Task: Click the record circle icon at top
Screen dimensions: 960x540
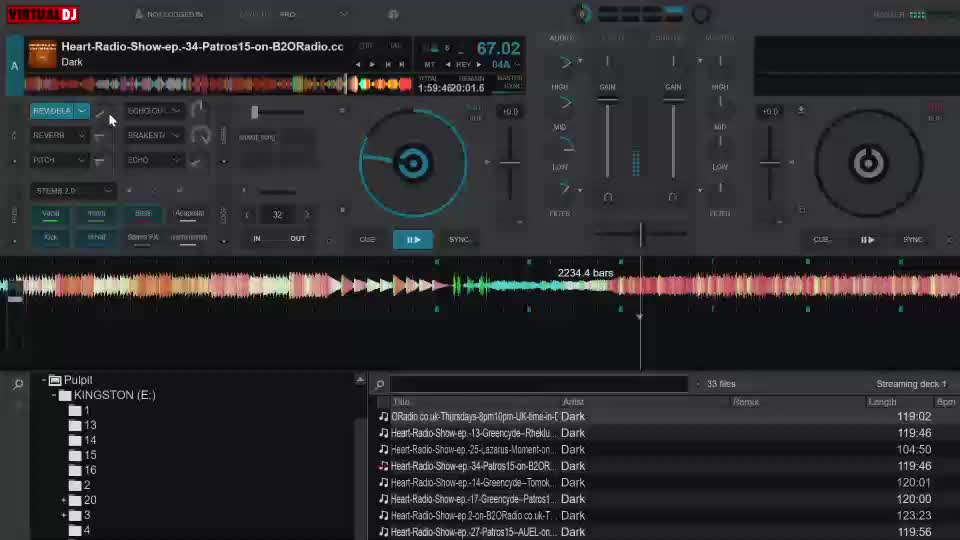Action: 701,14
